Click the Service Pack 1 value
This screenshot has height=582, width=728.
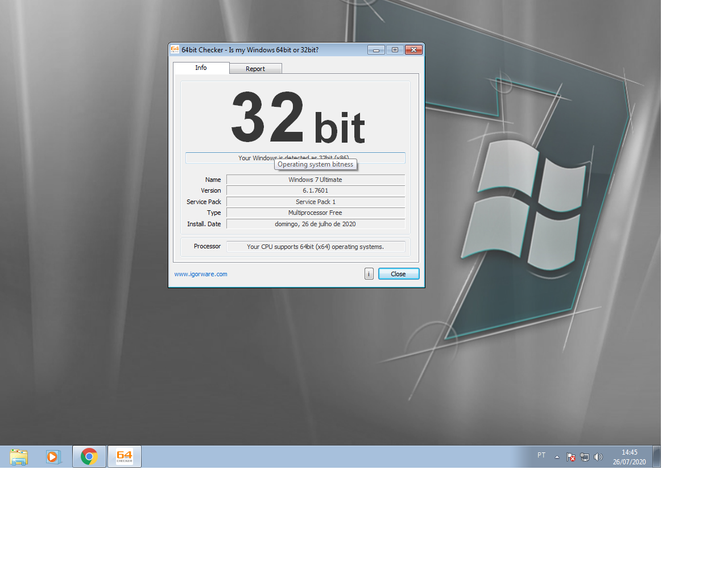[x=316, y=202]
